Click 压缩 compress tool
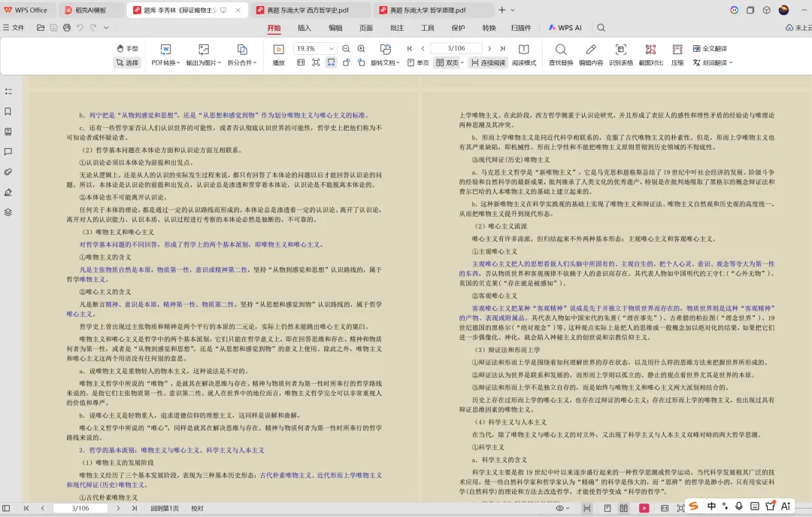This screenshot has width=812, height=517. tap(677, 56)
